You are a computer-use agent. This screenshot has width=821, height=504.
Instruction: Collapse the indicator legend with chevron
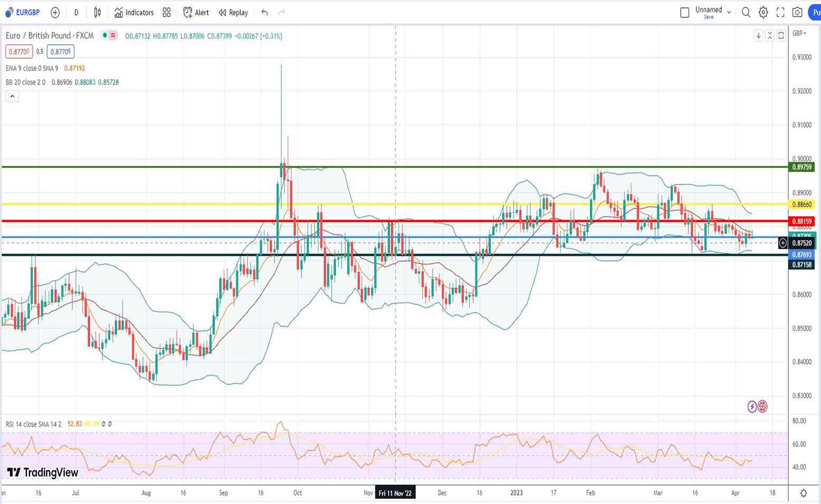12,96
